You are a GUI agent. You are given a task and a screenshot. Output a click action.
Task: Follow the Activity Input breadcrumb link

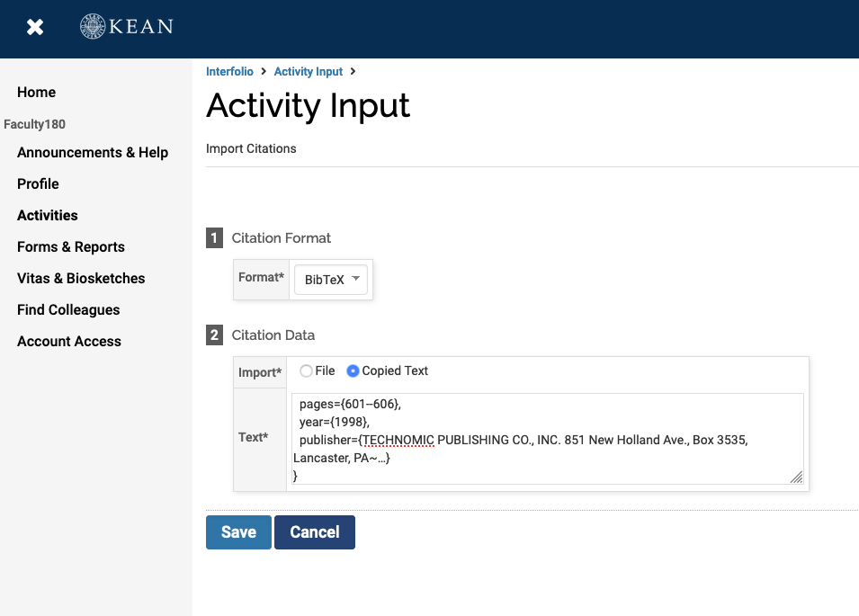(x=309, y=72)
